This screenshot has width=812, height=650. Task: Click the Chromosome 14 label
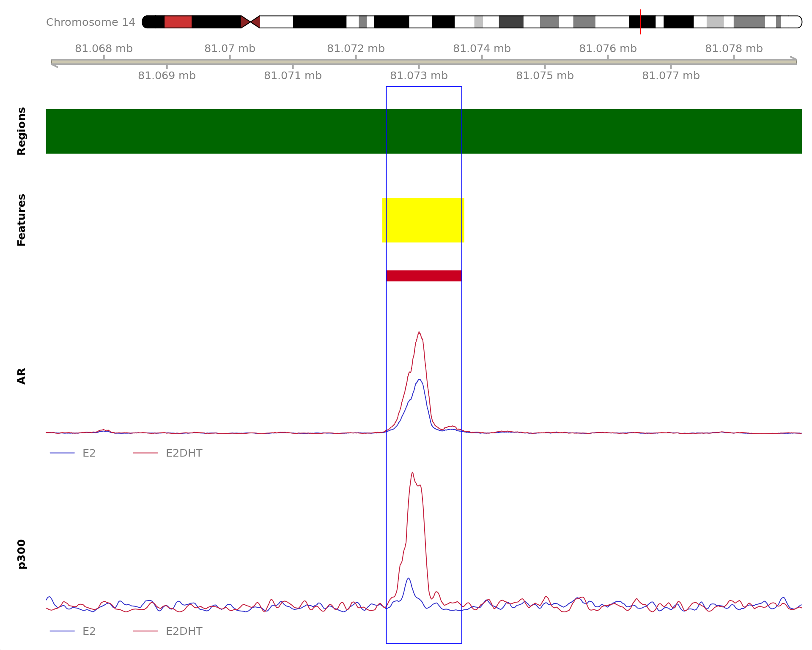point(91,22)
